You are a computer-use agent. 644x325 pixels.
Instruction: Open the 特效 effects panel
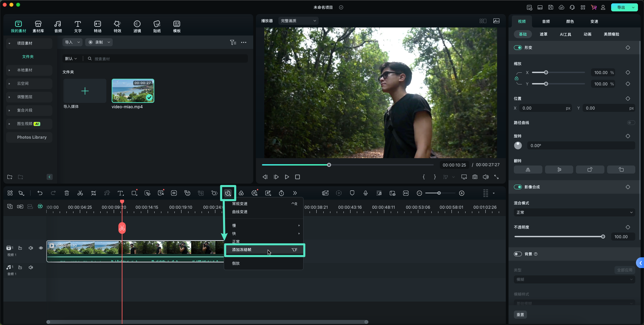pos(117,26)
